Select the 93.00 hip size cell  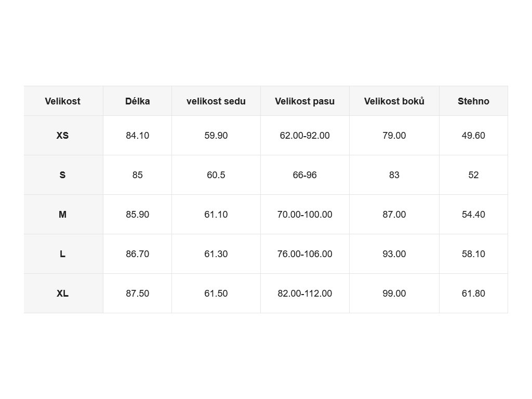(394, 254)
